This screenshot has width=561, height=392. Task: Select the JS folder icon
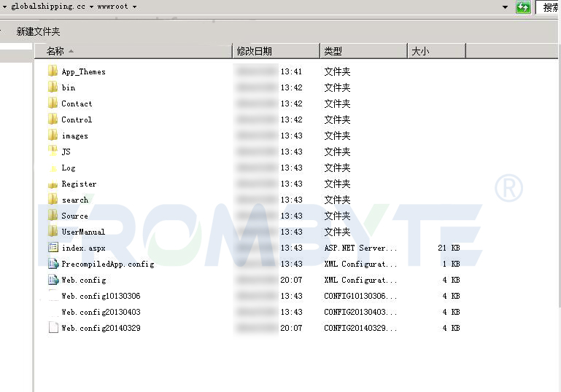(53, 151)
